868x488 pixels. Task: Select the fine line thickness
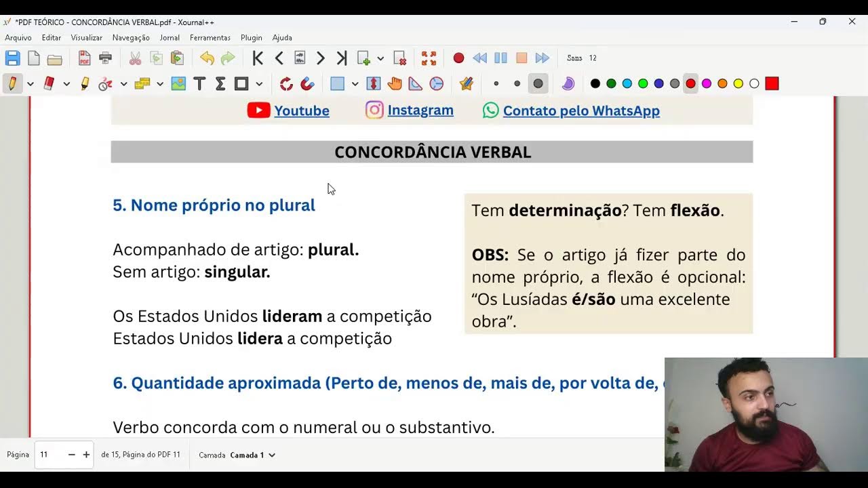(496, 84)
